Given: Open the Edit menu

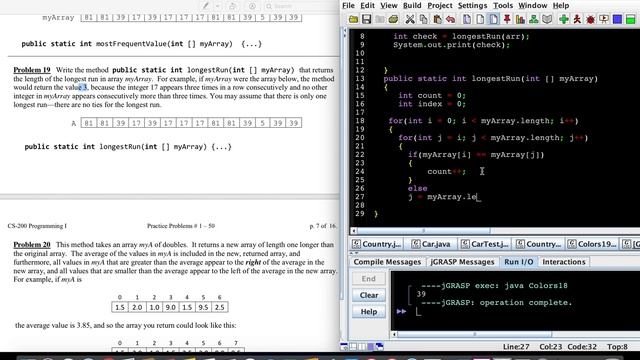Looking at the screenshot, I should [x=367, y=5].
